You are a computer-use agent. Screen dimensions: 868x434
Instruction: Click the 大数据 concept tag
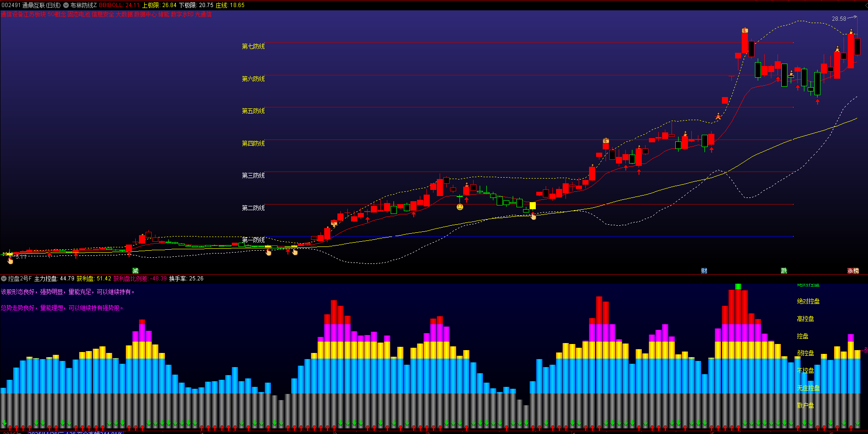click(124, 14)
